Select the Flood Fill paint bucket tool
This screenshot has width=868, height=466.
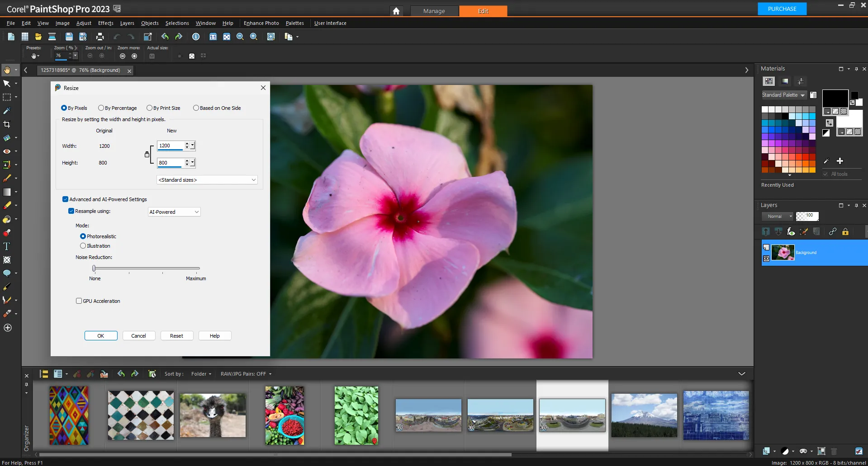point(7,219)
